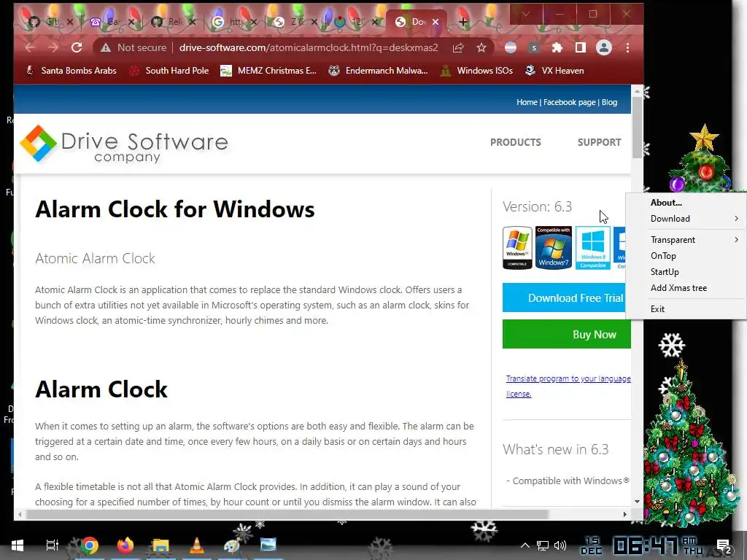Image resolution: width=747 pixels, height=560 pixels.
Task: Open the Windows Start menu
Action: click(18, 545)
